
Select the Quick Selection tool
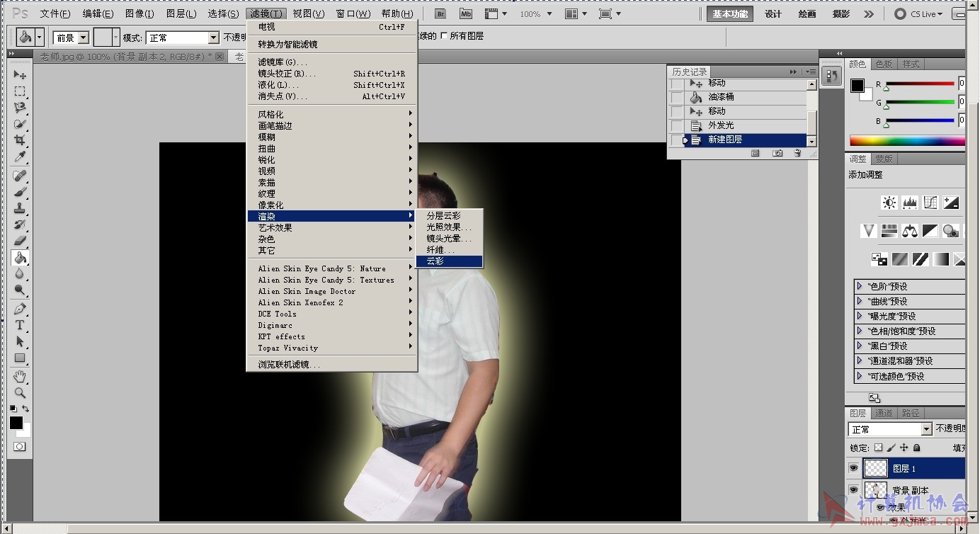pyautogui.click(x=20, y=124)
